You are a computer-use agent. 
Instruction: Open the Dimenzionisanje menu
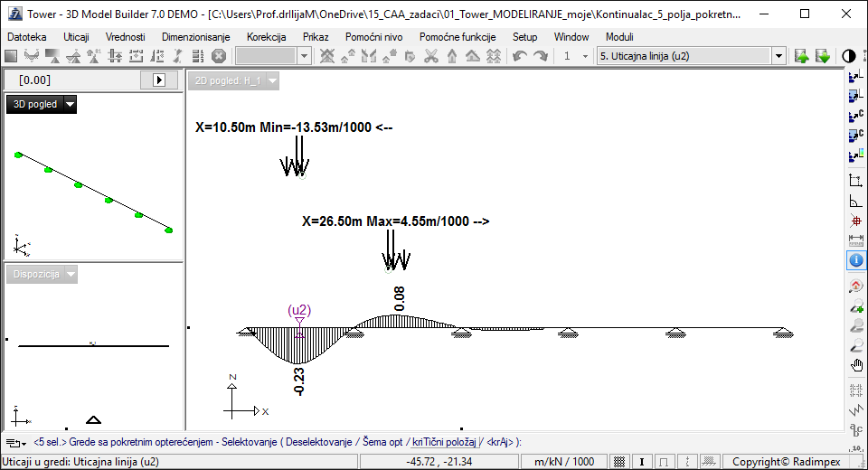[x=195, y=37]
